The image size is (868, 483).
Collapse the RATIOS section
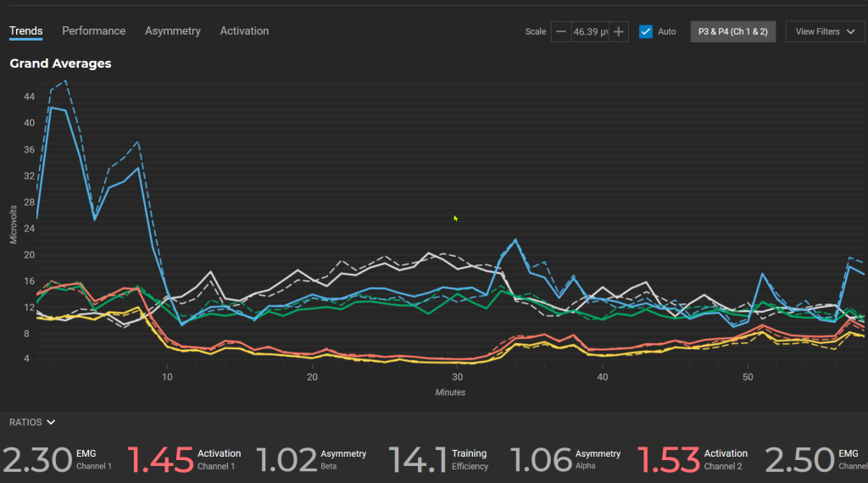click(x=32, y=422)
